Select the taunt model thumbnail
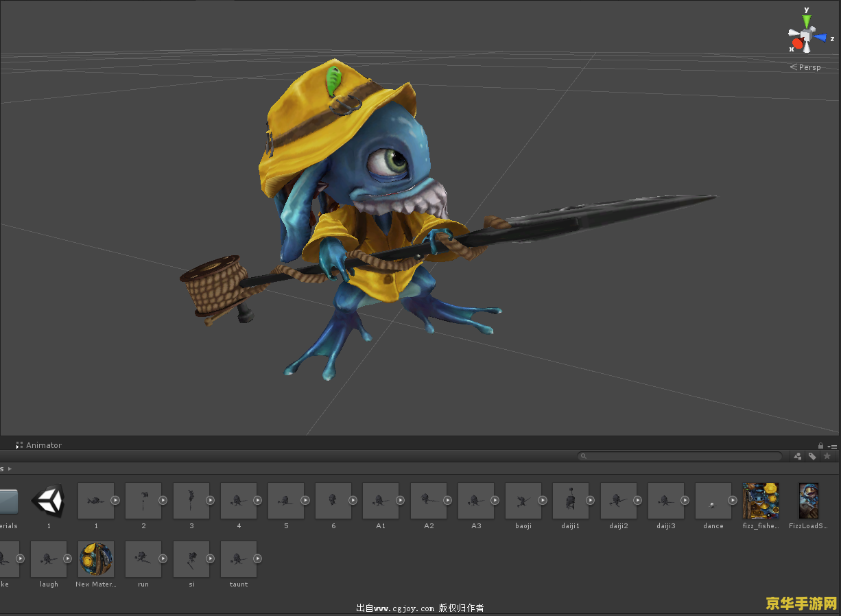Screen dimensions: 841x616 (x=239, y=559)
